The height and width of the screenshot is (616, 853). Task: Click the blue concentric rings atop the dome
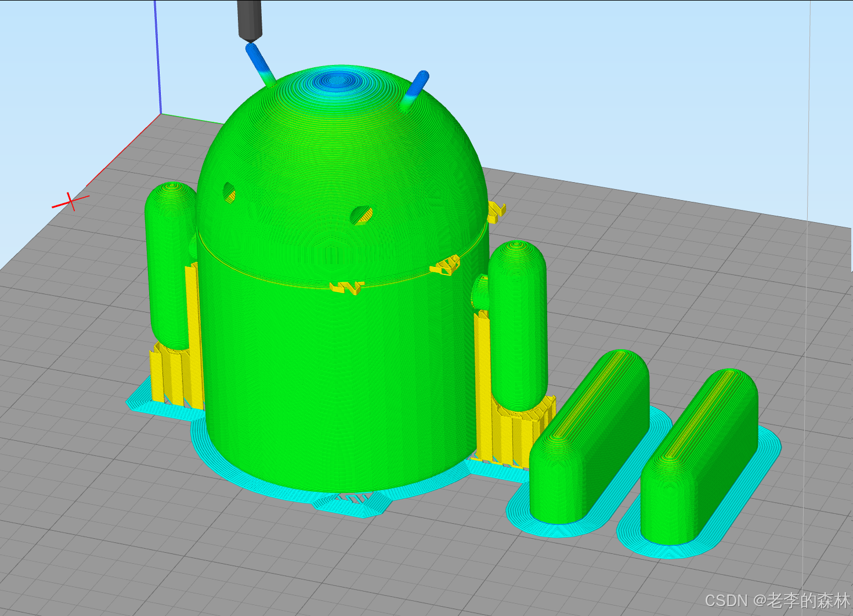(x=338, y=80)
